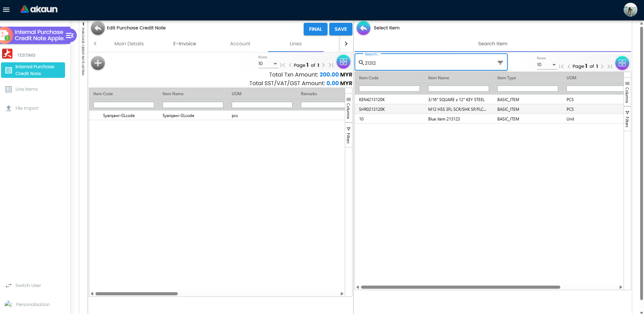Open File Import in sidebar

point(27,108)
